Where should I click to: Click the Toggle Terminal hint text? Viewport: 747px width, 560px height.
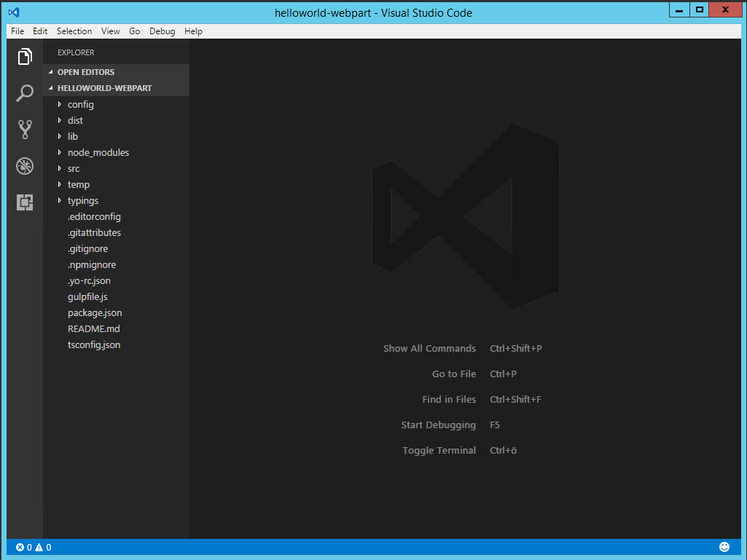click(439, 451)
